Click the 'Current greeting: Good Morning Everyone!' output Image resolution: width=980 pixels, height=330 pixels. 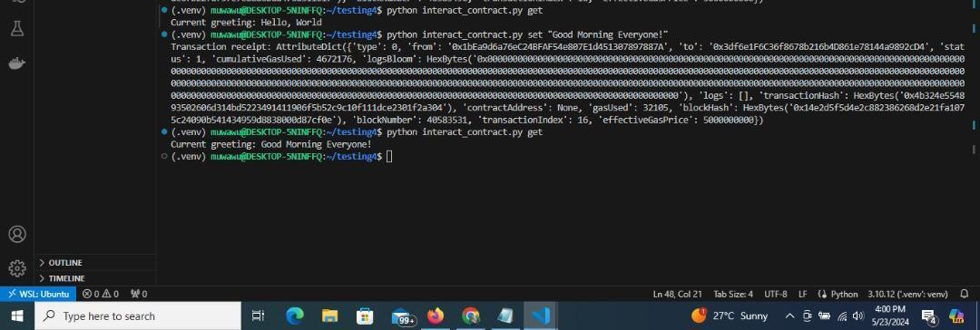(x=271, y=144)
